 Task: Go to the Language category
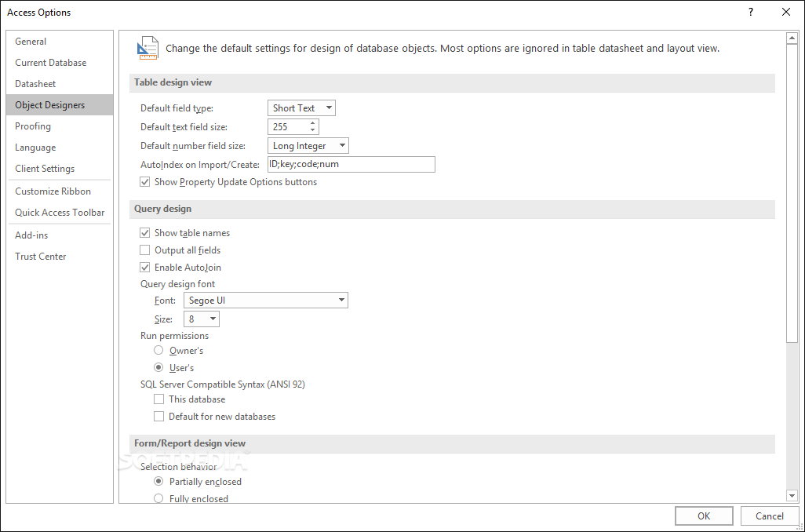(60, 148)
